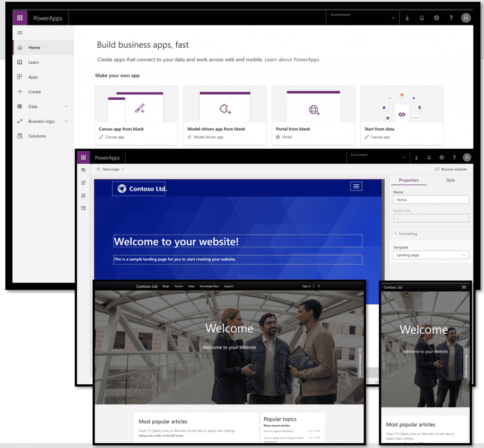Screen dimensions: 484x448
Task: Switch to the Style tab
Action: coord(450,180)
